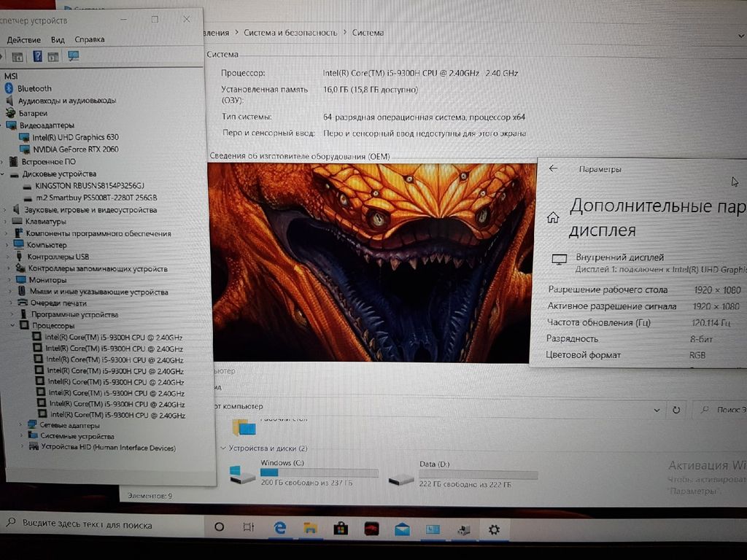Select the Видеоадаптеры category label

(47, 125)
